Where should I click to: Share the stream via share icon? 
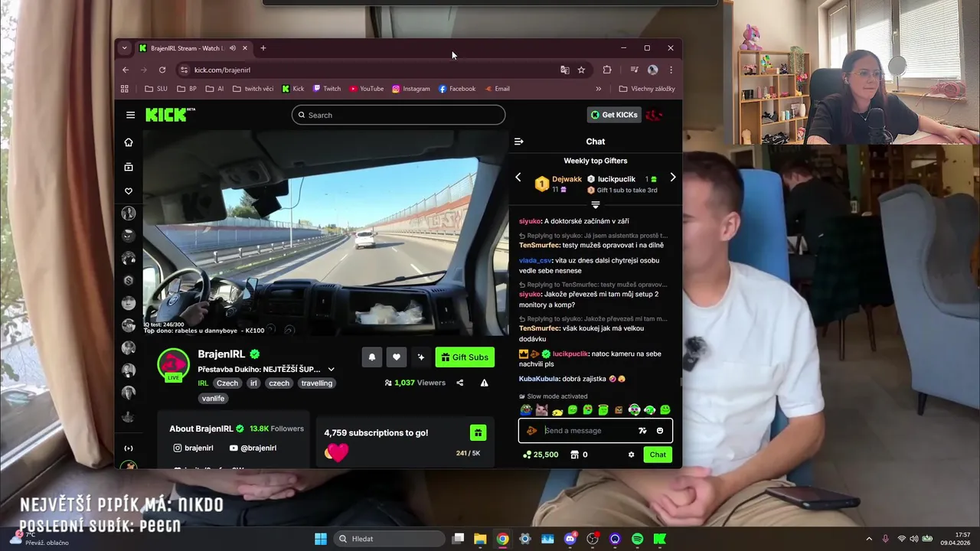(x=459, y=383)
